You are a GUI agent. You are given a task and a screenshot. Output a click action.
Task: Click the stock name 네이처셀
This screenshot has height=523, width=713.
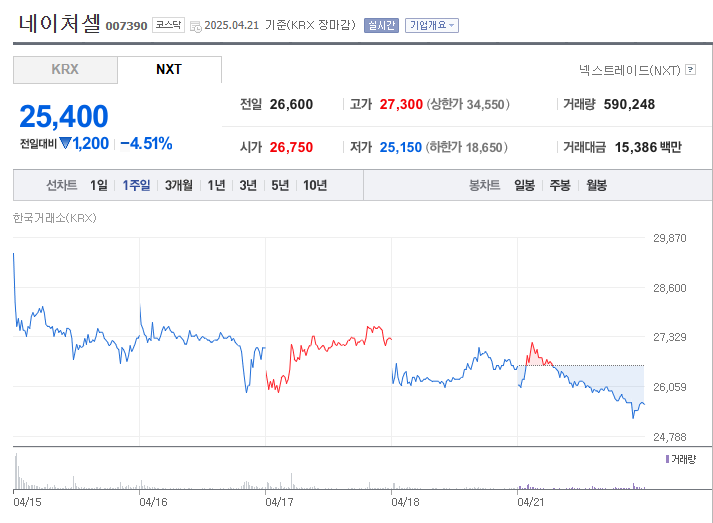(x=59, y=23)
